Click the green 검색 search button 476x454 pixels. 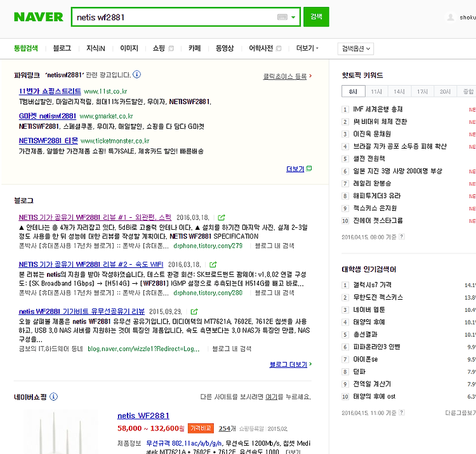pyautogui.click(x=316, y=17)
